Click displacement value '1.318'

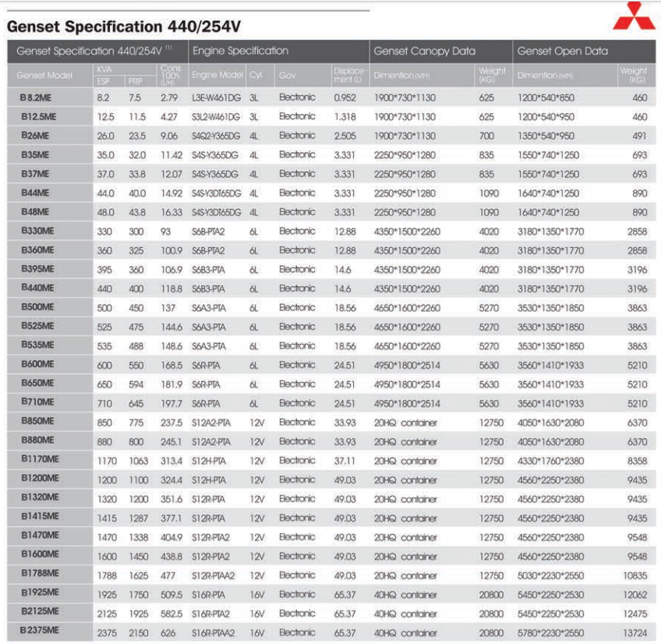pyautogui.click(x=345, y=117)
